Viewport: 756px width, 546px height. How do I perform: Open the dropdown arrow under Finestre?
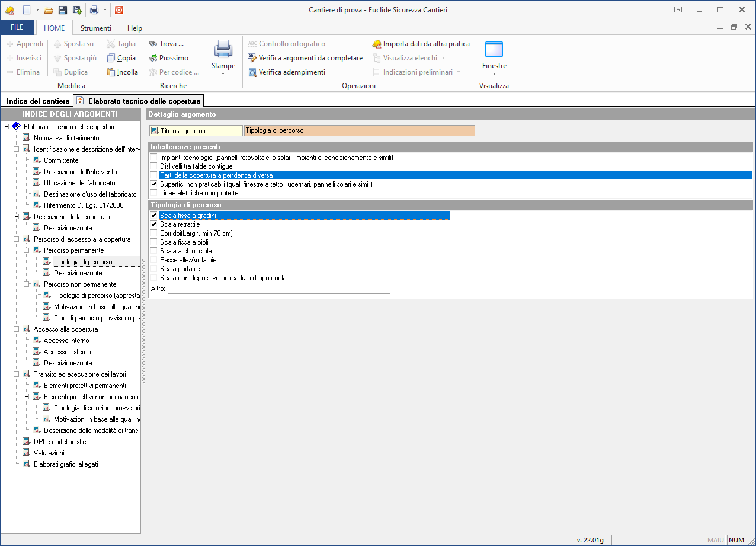[494, 74]
